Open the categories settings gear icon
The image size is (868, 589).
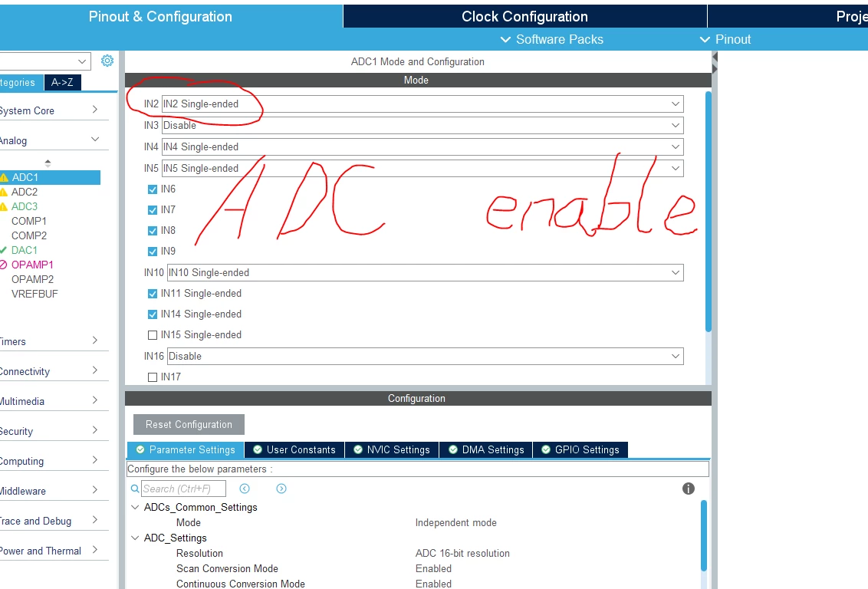click(x=107, y=61)
